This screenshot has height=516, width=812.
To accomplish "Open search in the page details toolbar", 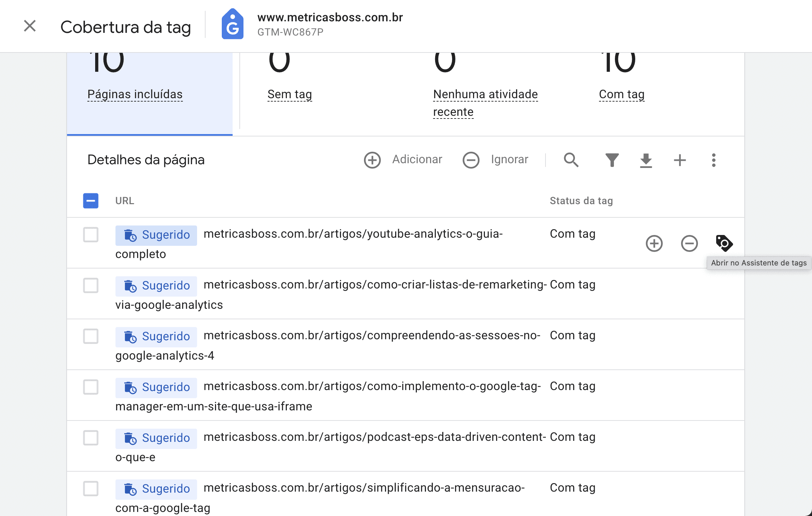I will (x=571, y=160).
